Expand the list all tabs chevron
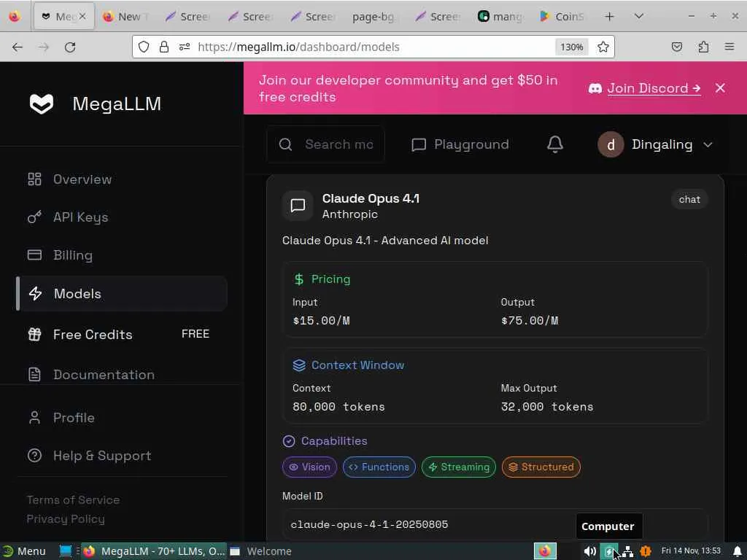 point(639,17)
